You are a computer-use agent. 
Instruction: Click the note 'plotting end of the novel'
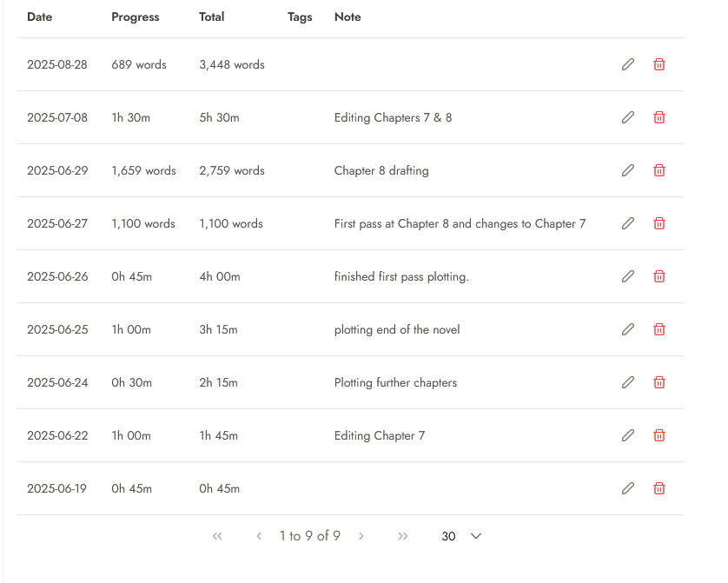pos(397,329)
